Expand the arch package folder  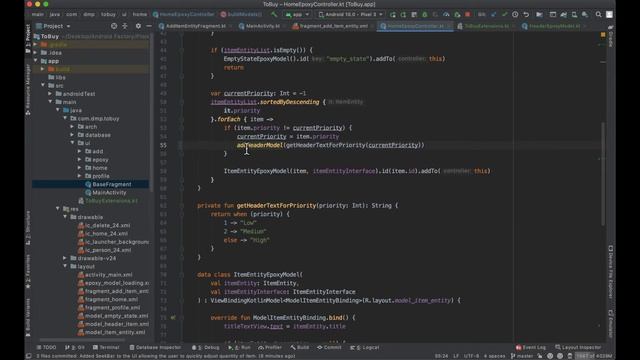[72, 127]
